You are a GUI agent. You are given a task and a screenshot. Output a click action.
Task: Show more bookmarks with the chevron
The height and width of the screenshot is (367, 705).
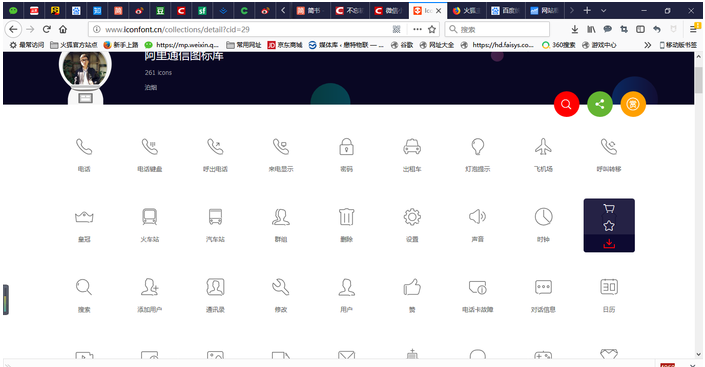click(x=647, y=45)
